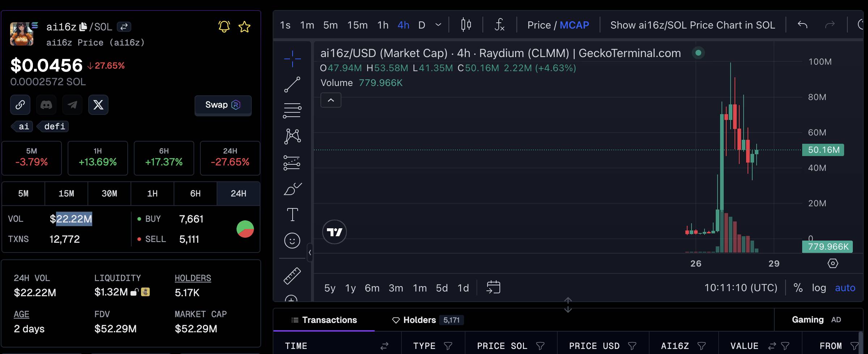Open the X (Twitter) link
The height and width of the screenshot is (354, 868).
point(98,105)
